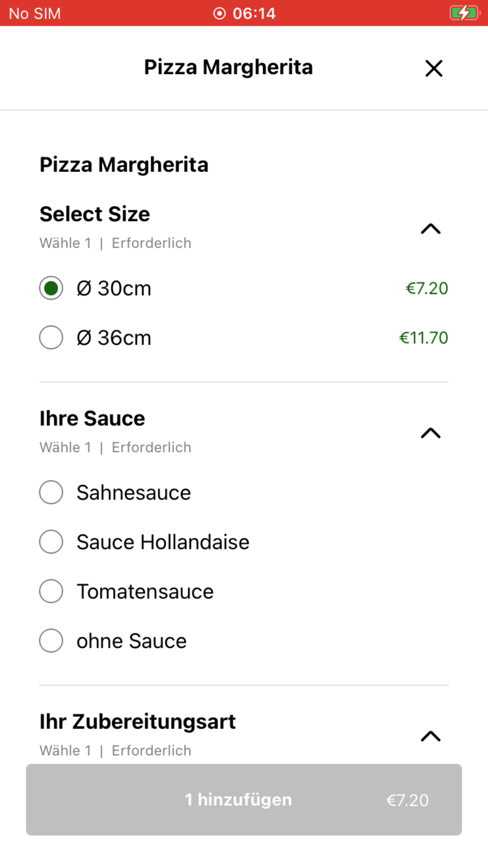Image resolution: width=488 pixels, height=868 pixels.
Task: Choose Sahnesauce radio button
Action: tap(51, 492)
